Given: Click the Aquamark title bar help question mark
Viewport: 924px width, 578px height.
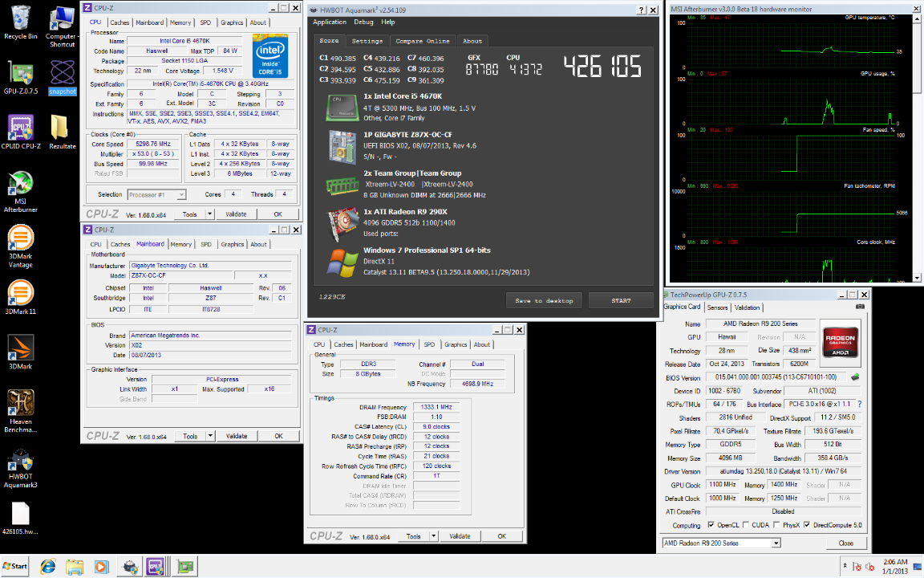Looking at the screenshot, I should 641,10.
